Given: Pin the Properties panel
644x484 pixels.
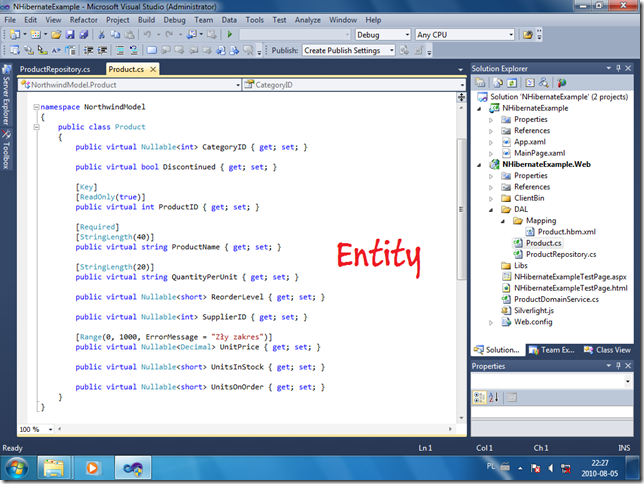Looking at the screenshot, I should tap(619, 366).
